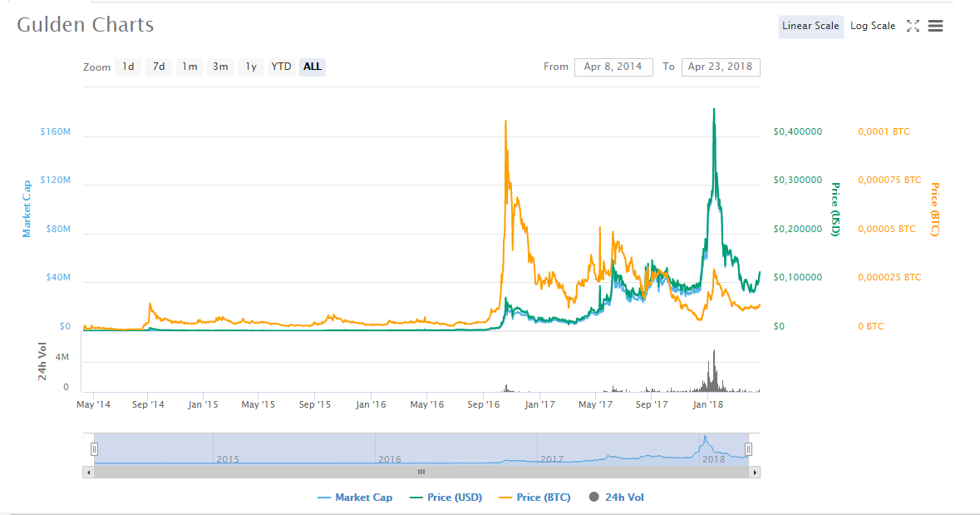Switch chart to Log Scale
Screen dimensions: 980x515
[x=873, y=27]
